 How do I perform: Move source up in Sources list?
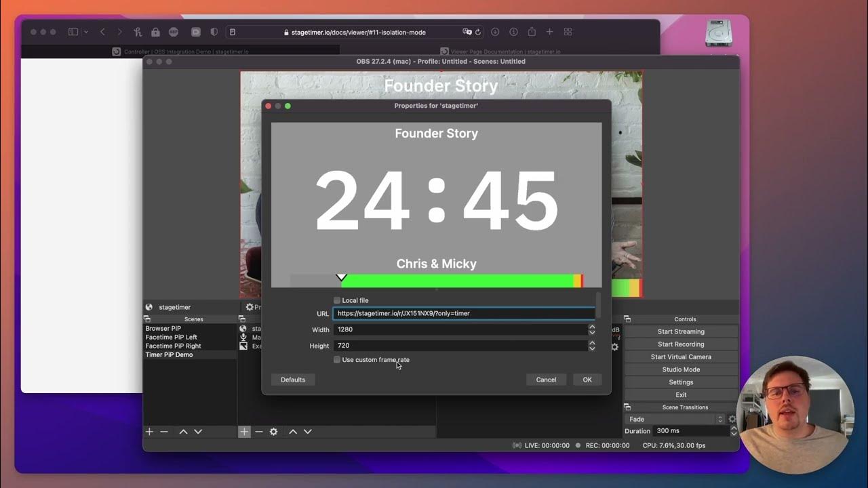(293, 432)
